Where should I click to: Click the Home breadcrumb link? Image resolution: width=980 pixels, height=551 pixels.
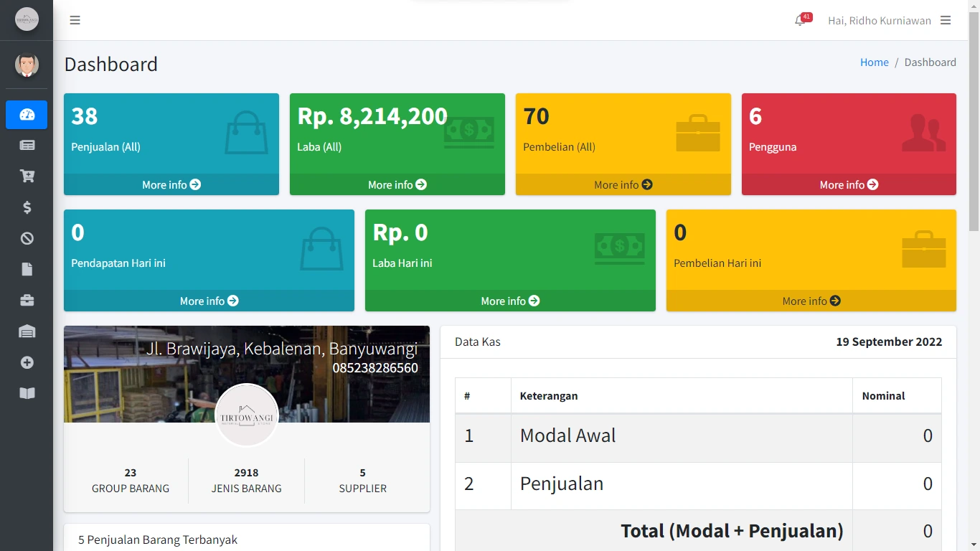pos(874,62)
